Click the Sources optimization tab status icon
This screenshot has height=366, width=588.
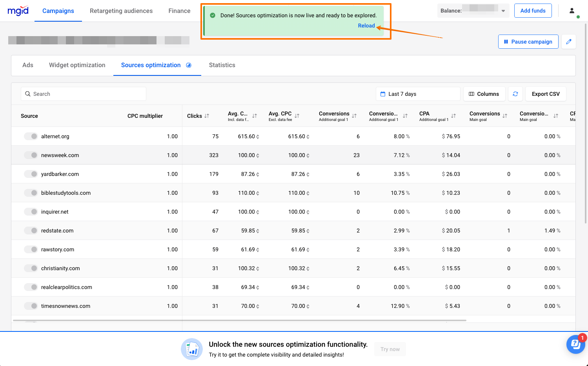pos(189,65)
